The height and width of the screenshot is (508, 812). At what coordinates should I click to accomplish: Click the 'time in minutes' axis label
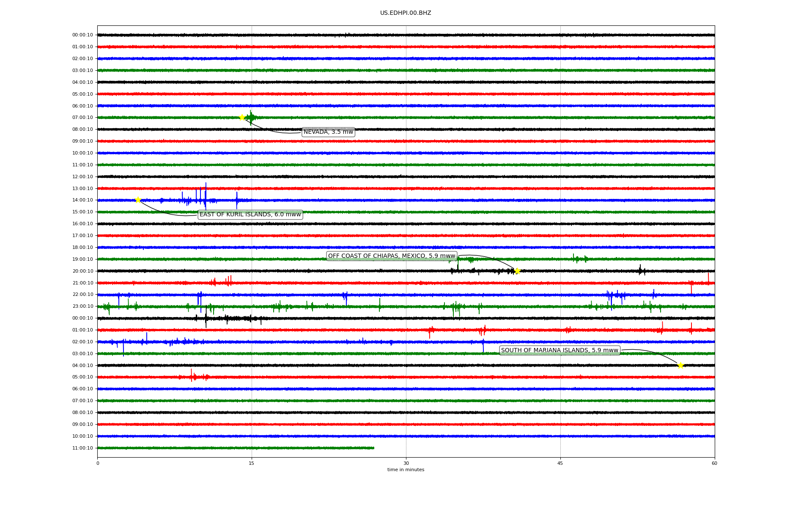pyautogui.click(x=406, y=469)
